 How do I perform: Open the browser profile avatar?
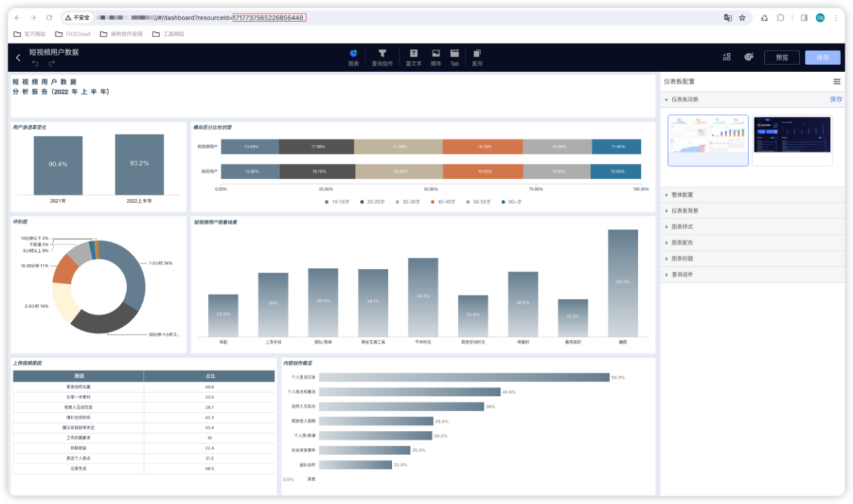[x=820, y=17]
